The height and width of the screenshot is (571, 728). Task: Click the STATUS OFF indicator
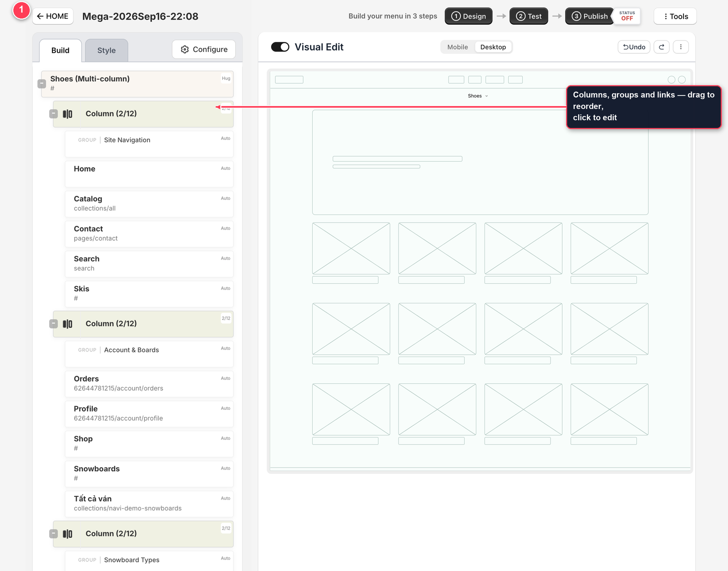pyautogui.click(x=627, y=16)
